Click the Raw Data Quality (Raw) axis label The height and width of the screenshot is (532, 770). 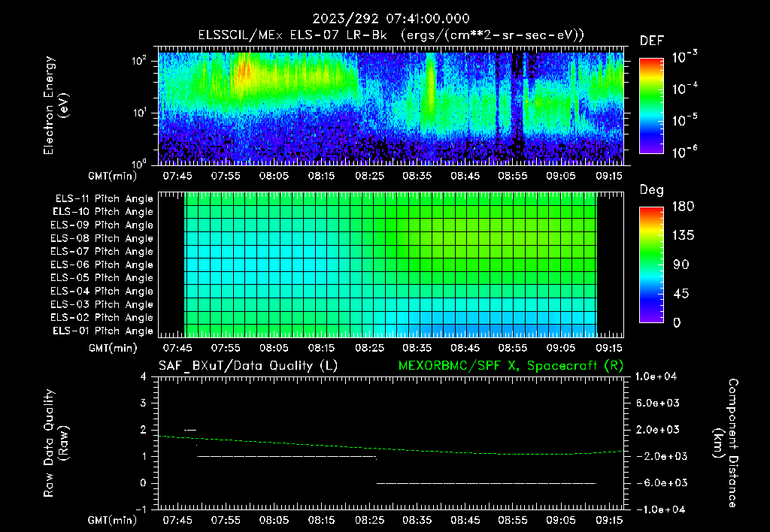tap(56, 443)
